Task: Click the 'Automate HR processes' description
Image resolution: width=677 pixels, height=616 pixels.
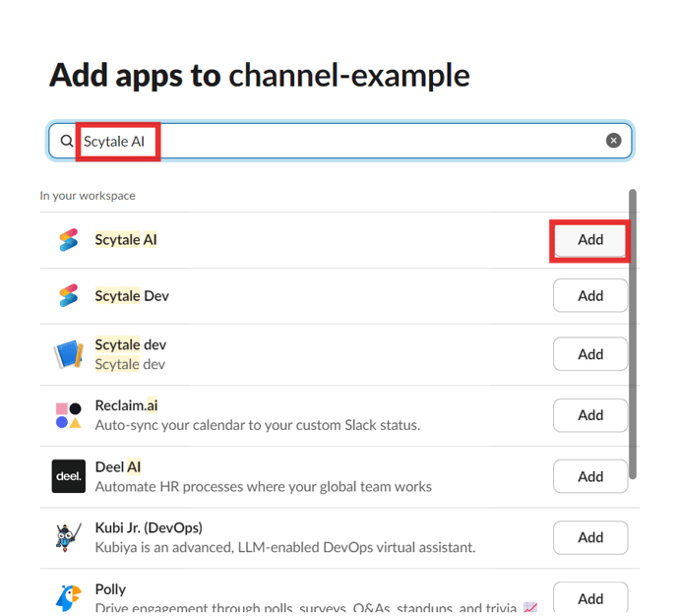Action: coord(264,487)
